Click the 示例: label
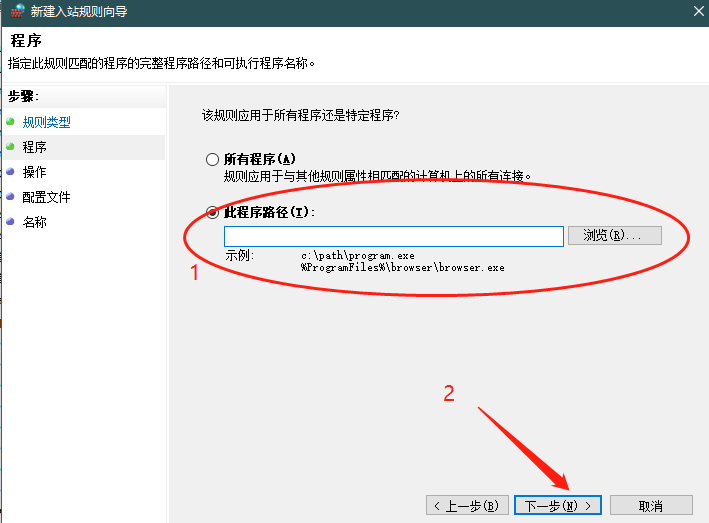The width and height of the screenshot is (709, 523). coord(240,255)
